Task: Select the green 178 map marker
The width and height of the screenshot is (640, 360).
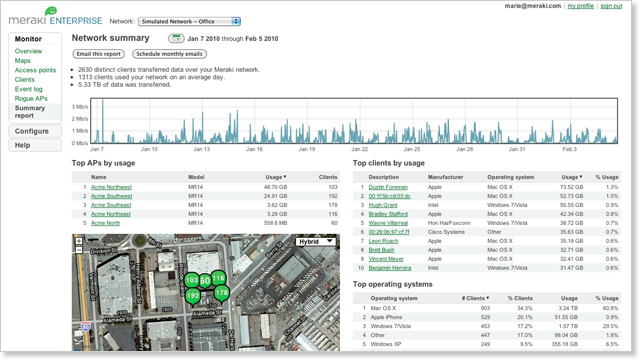Action: (x=221, y=294)
